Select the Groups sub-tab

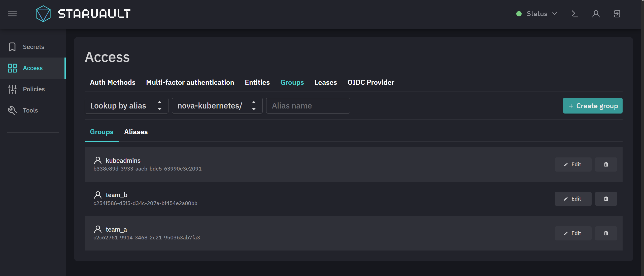[102, 132]
